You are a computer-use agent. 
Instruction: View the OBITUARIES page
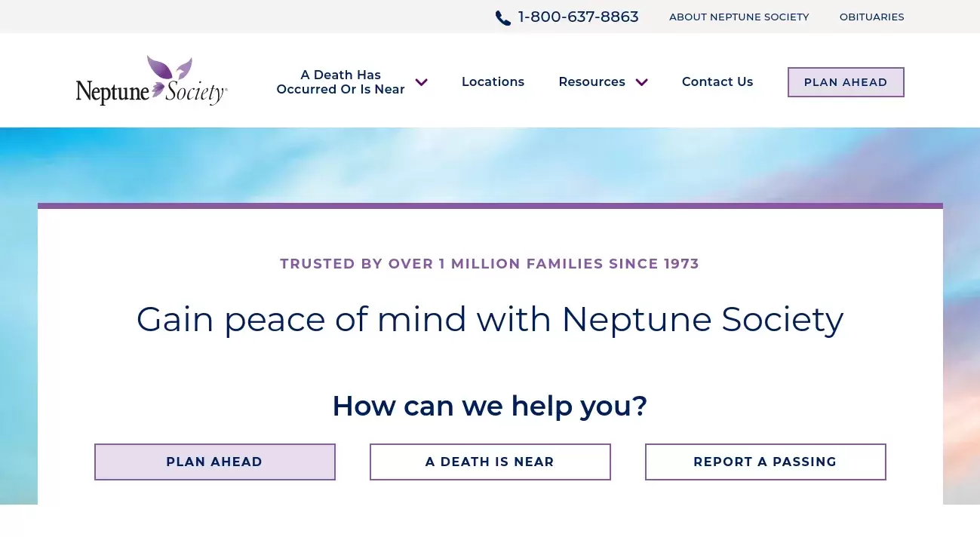871,17
